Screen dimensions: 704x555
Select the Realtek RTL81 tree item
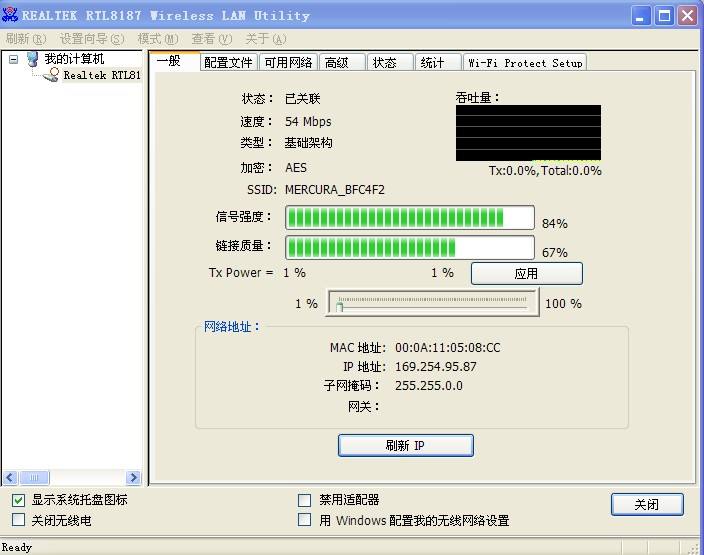pos(102,75)
